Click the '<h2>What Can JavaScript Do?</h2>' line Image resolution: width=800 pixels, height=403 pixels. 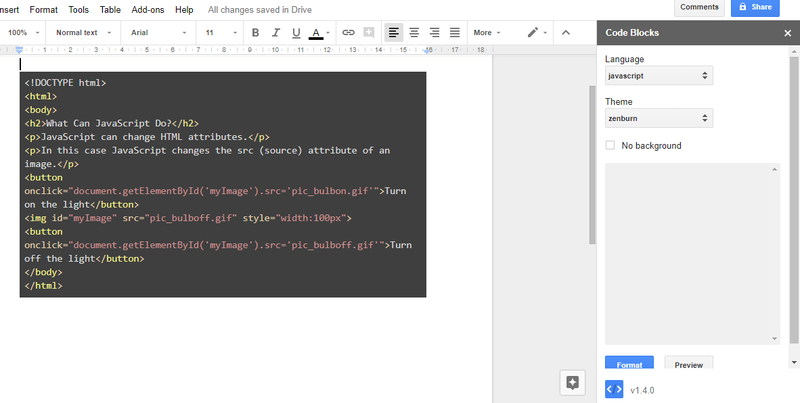[x=112, y=123]
